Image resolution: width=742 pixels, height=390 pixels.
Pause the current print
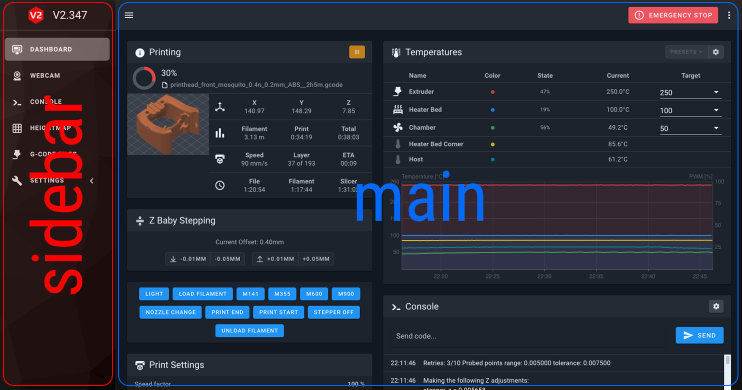357,52
